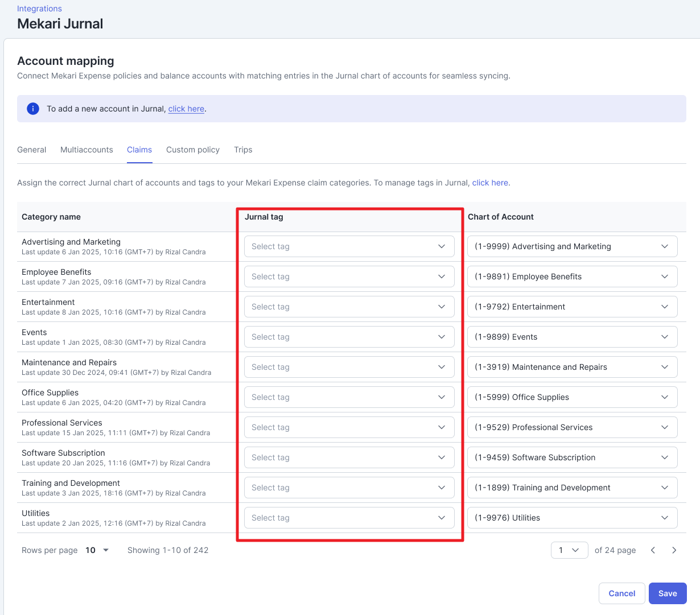
Task: Click 'Entertainment' category name
Action: (x=48, y=302)
